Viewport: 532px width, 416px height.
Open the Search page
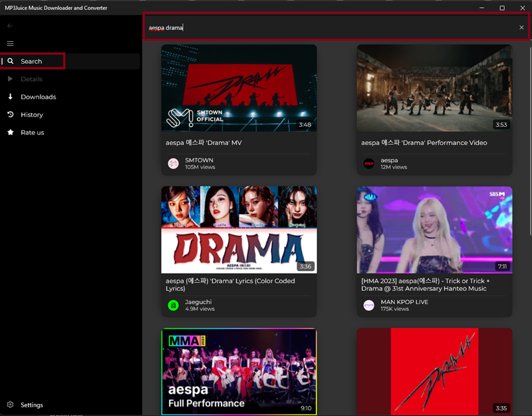70,61
